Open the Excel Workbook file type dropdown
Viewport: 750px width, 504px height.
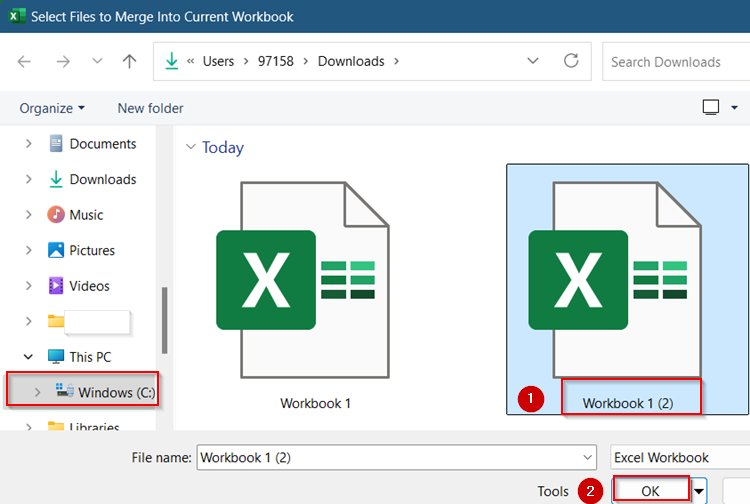coord(680,458)
